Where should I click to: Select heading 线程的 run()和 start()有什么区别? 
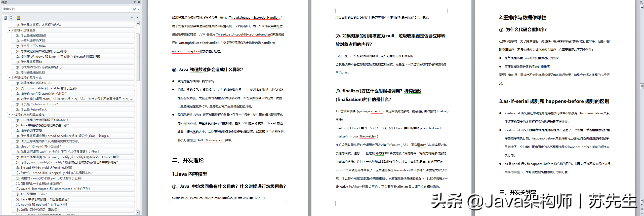73,94
